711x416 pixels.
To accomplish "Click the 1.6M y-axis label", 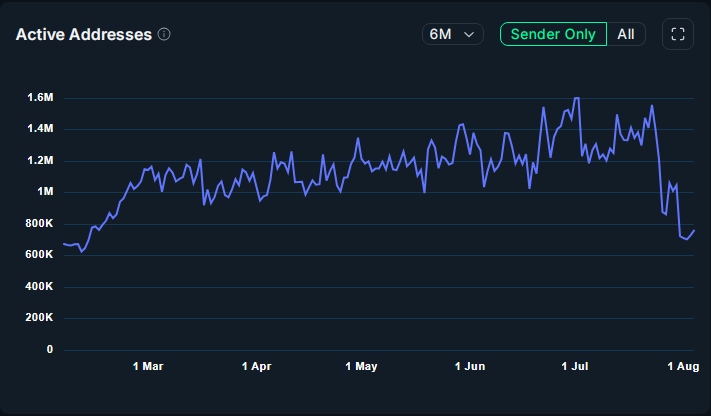I will pos(39,98).
